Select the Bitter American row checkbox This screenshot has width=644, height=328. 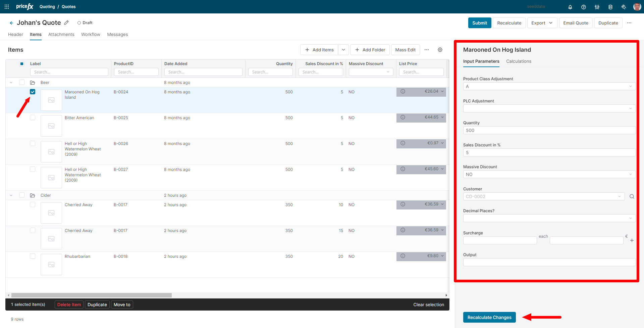(33, 118)
